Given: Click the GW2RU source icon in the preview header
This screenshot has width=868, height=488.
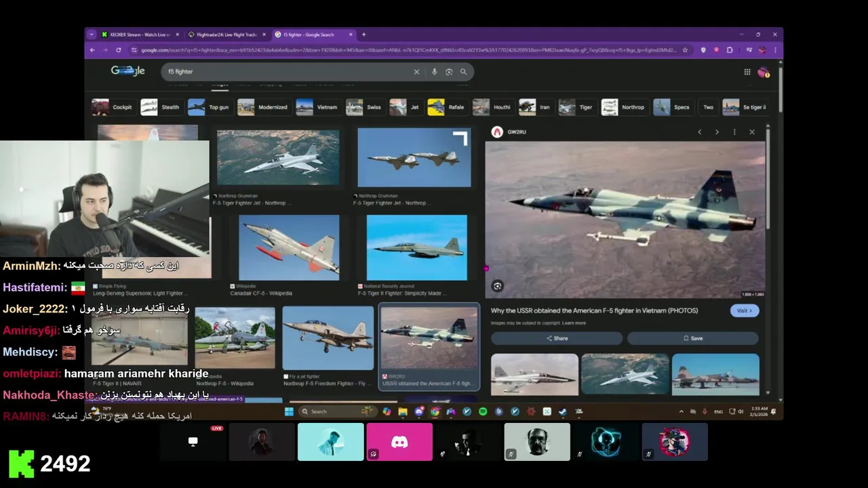Looking at the screenshot, I should point(497,132).
